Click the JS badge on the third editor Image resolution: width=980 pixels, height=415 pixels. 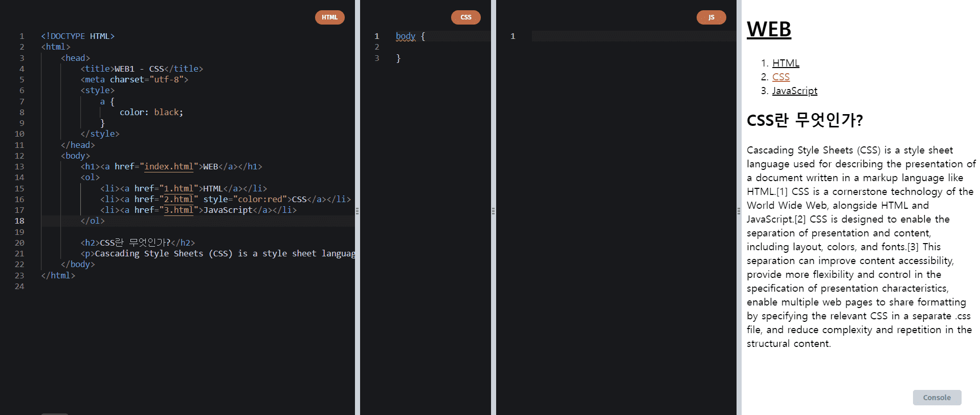pos(711,17)
